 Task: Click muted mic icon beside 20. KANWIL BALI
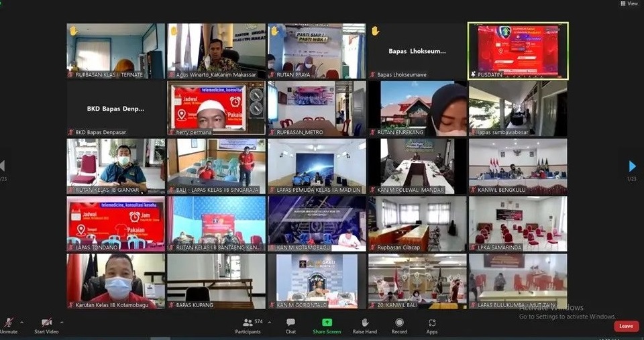[x=372, y=304]
